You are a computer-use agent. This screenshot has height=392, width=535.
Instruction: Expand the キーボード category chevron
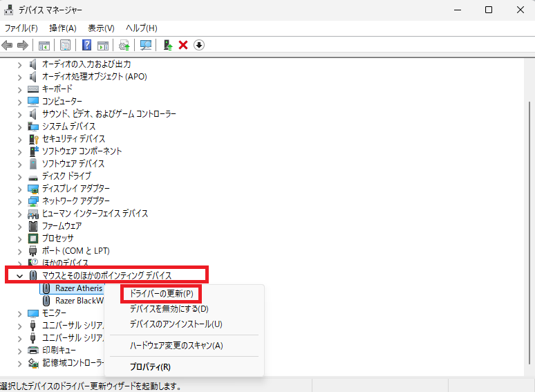[20, 90]
